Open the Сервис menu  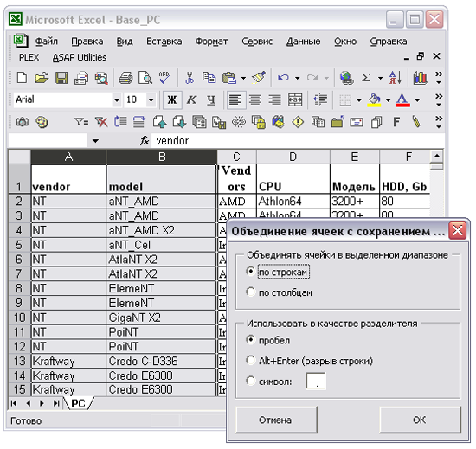pos(257,42)
